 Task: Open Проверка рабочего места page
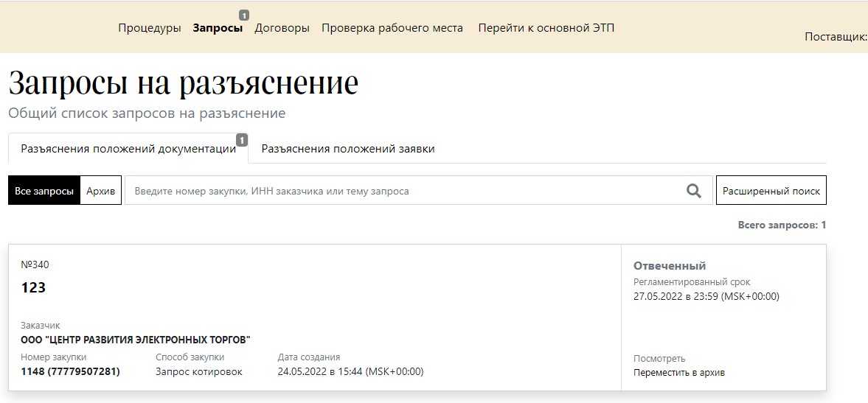tap(392, 28)
